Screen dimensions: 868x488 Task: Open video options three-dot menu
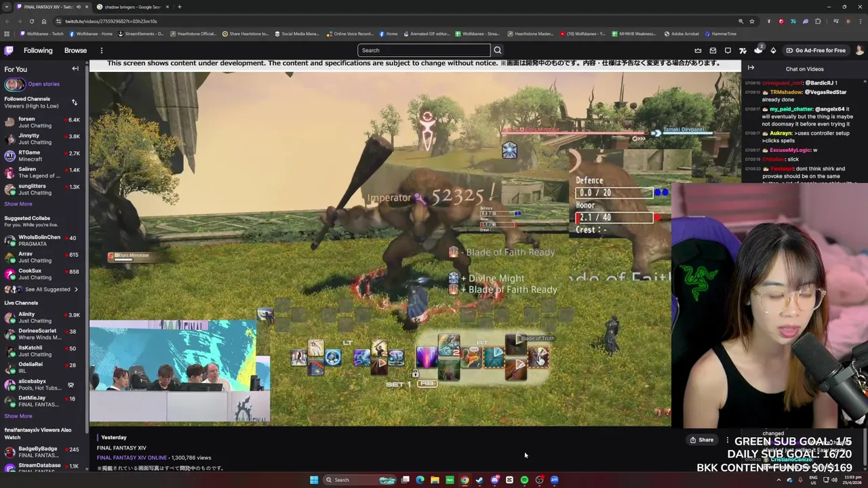coord(727,440)
